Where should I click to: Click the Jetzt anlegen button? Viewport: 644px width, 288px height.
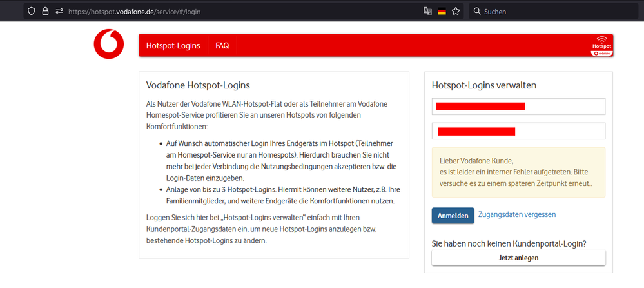click(x=518, y=258)
